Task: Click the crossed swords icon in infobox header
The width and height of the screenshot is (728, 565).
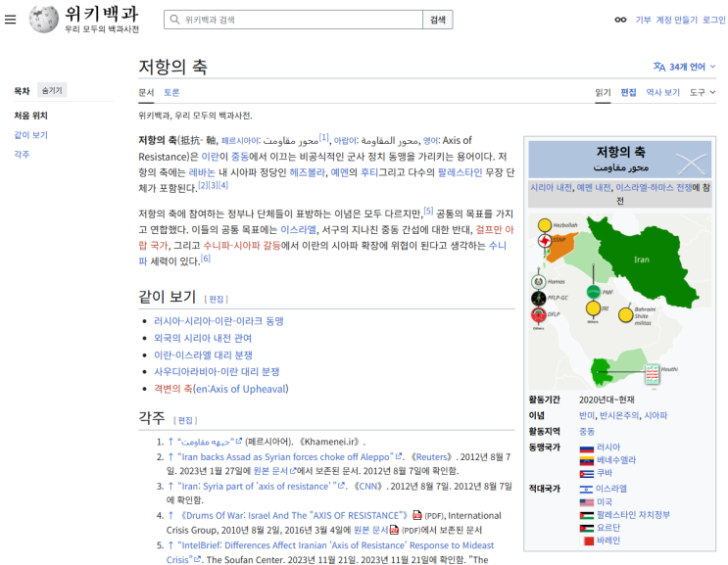Action: point(692,164)
